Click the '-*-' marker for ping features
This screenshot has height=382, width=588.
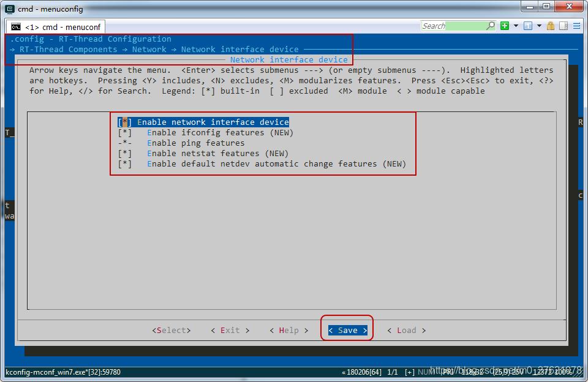point(124,143)
